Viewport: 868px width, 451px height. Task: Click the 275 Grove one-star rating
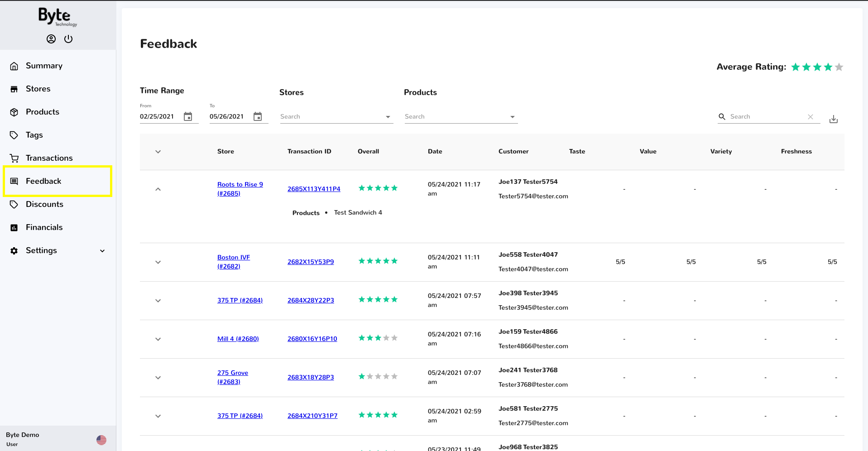coord(378,377)
